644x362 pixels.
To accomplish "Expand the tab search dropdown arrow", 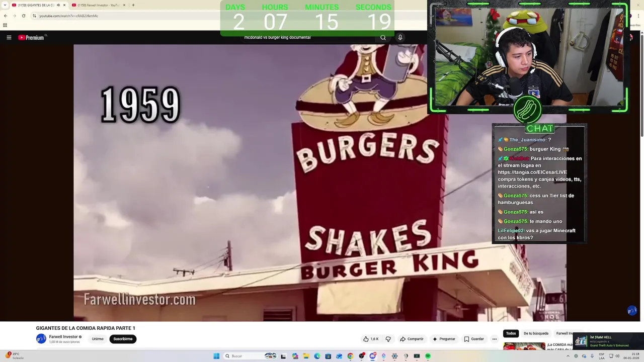I will point(5,5).
